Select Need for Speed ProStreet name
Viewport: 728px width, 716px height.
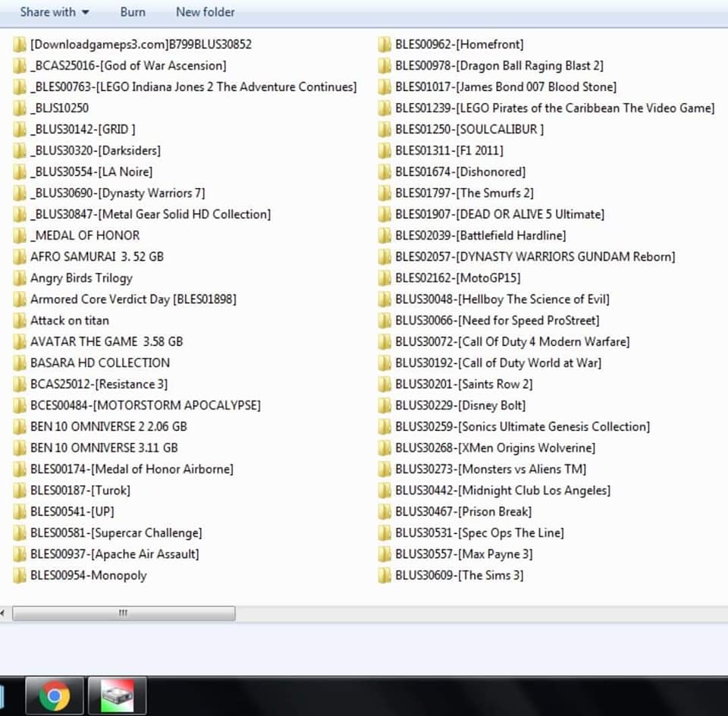(x=497, y=321)
